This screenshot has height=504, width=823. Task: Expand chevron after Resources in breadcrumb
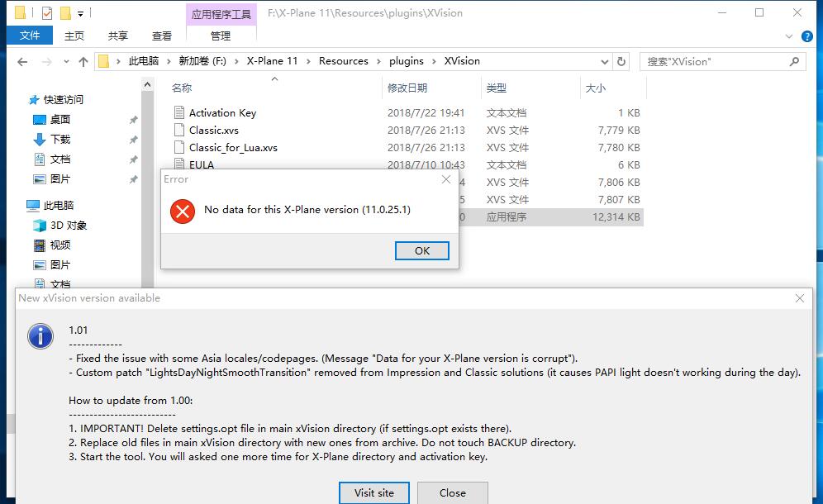[x=378, y=61]
